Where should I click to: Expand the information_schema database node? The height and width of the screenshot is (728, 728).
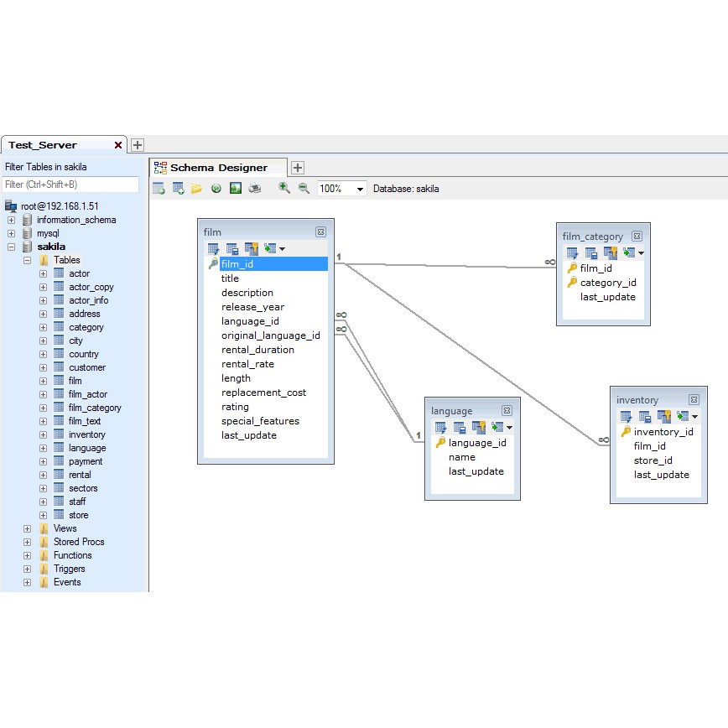[x=12, y=220]
